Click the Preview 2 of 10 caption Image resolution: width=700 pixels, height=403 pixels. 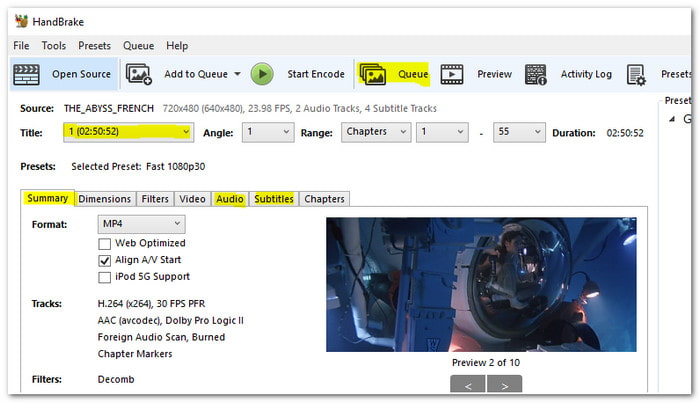486,363
